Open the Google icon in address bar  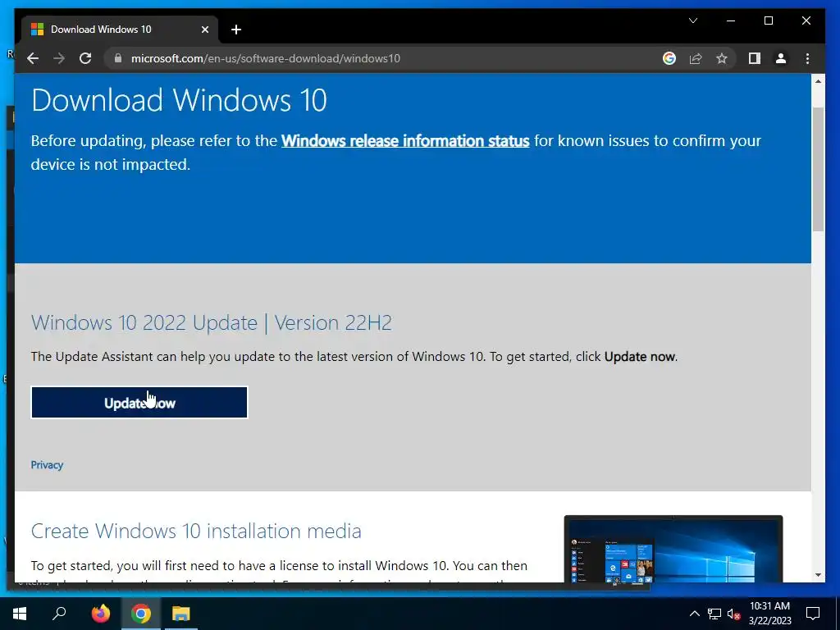coord(669,58)
